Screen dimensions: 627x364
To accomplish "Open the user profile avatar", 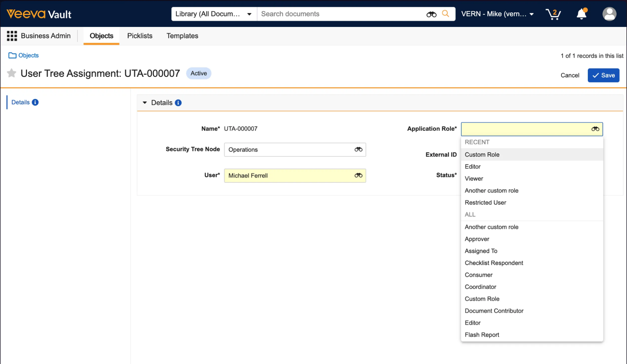I will point(609,14).
